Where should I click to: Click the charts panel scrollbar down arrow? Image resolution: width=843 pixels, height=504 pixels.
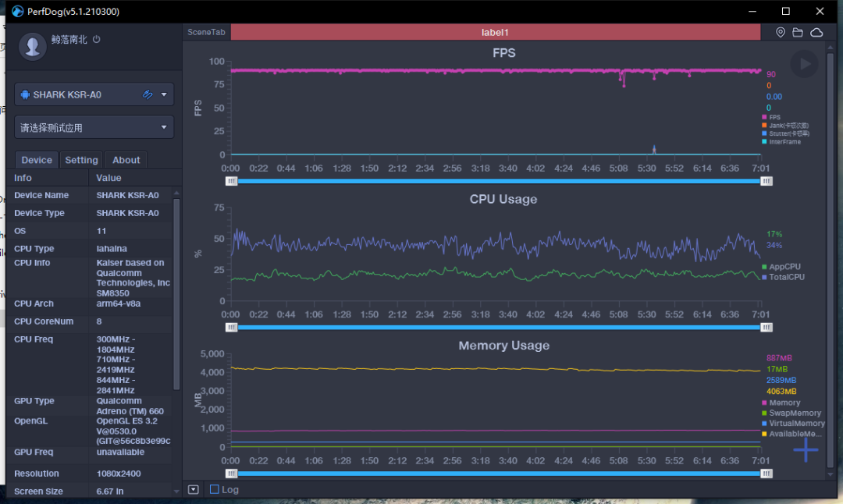tap(831, 474)
